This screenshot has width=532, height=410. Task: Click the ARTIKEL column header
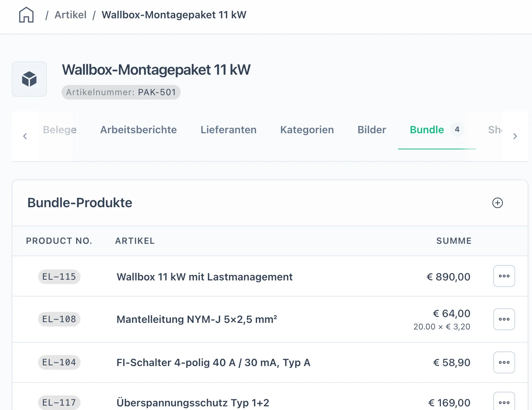point(135,241)
